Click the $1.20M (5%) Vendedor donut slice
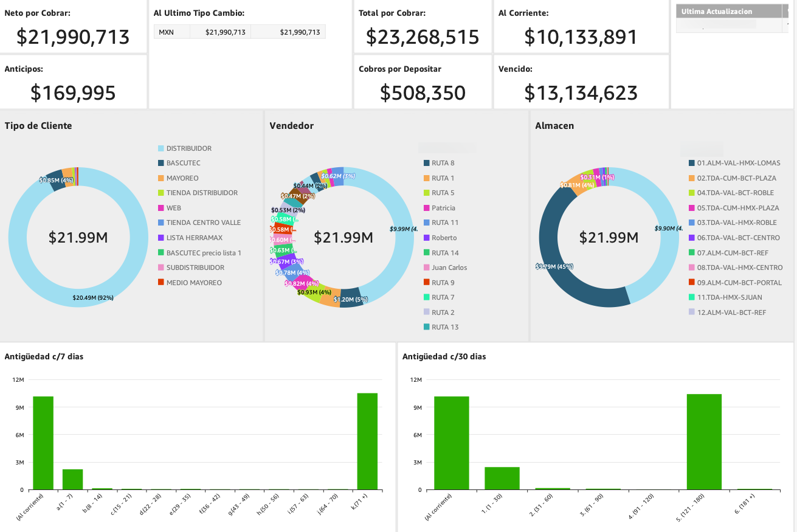The image size is (797, 532). tap(351, 298)
